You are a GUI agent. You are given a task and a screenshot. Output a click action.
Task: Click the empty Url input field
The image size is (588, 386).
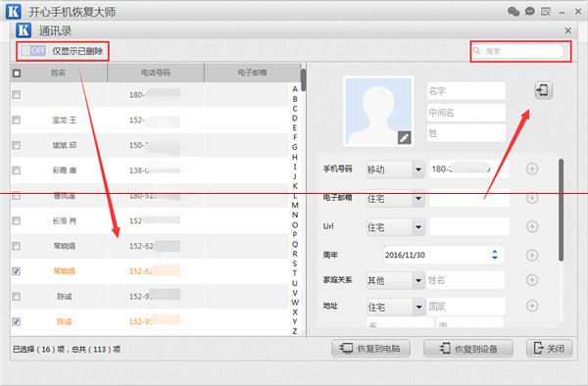point(469,226)
